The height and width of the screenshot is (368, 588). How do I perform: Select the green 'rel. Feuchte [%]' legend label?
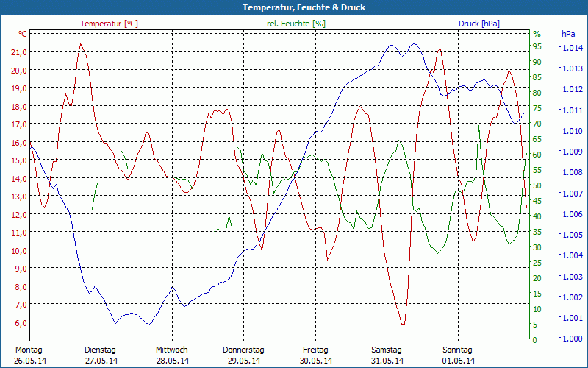pyautogui.click(x=296, y=24)
